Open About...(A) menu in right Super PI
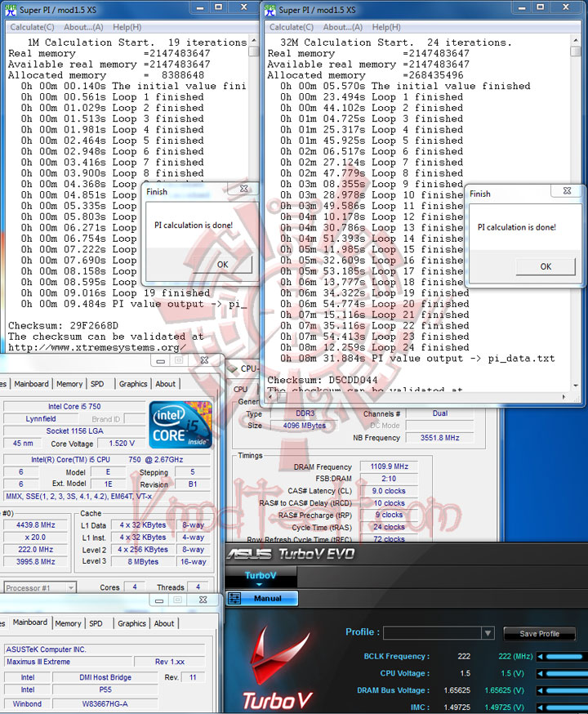Image resolution: width=588 pixels, height=714 pixels. (343, 27)
